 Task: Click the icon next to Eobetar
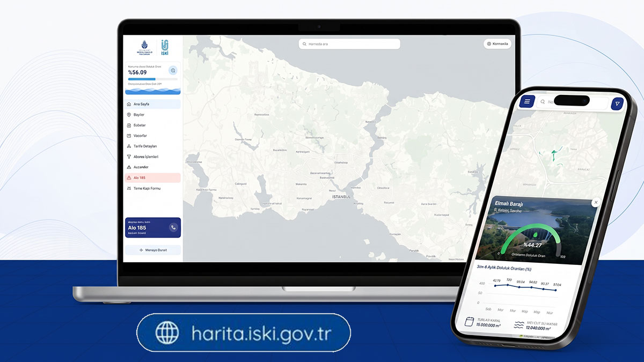129,125
